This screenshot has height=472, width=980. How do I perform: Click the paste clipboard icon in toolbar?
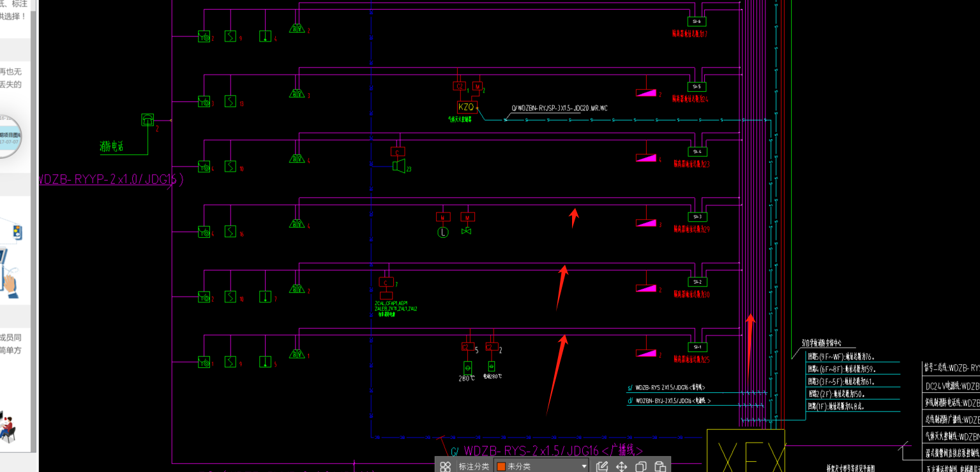661,466
